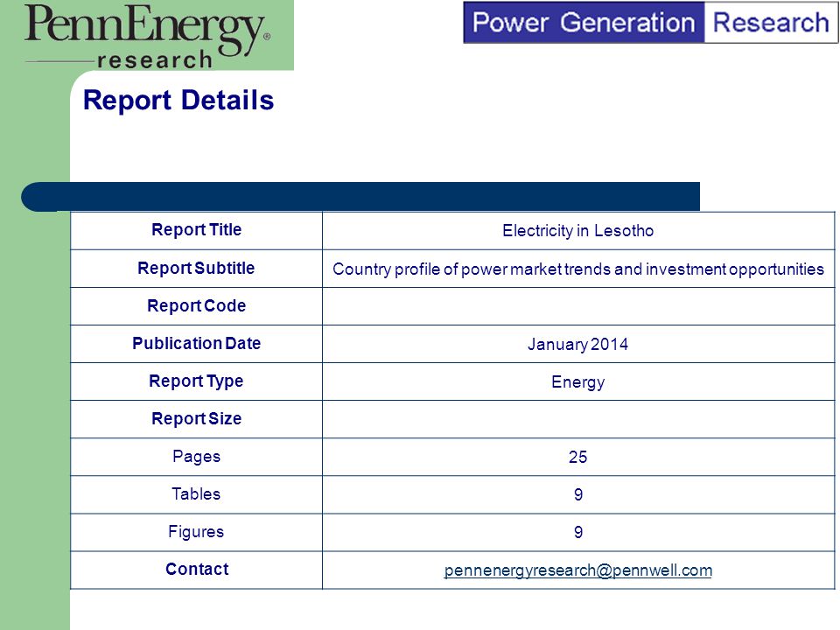Select the pages value 25

(x=578, y=457)
